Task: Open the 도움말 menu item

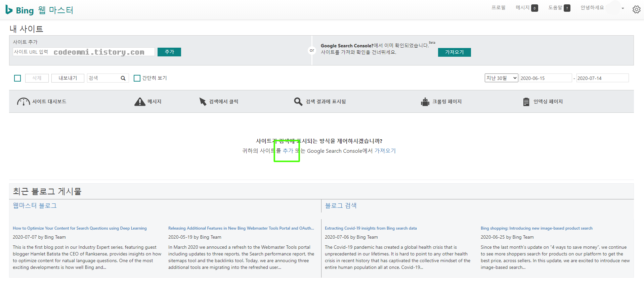Action: coord(555,7)
